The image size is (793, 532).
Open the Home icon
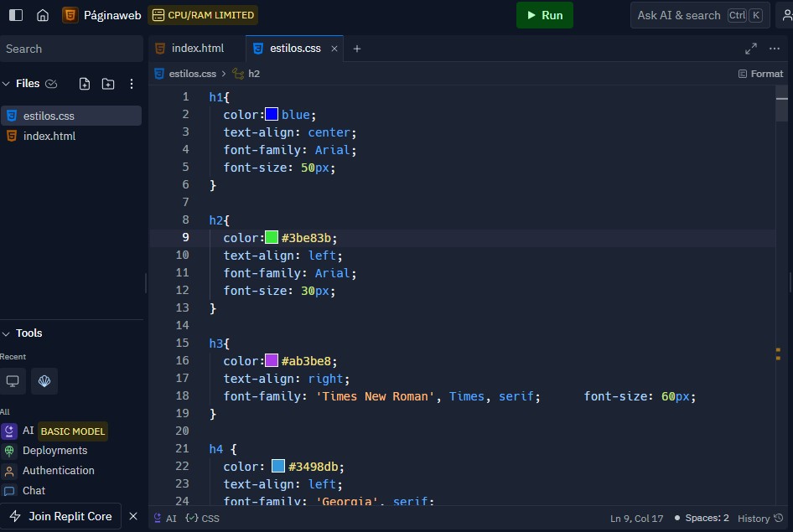coord(43,15)
